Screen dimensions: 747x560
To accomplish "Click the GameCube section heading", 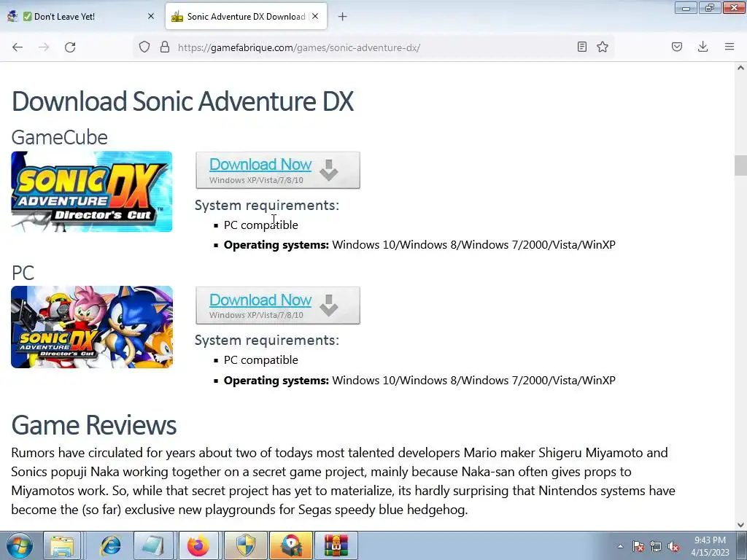I will 60,137.
